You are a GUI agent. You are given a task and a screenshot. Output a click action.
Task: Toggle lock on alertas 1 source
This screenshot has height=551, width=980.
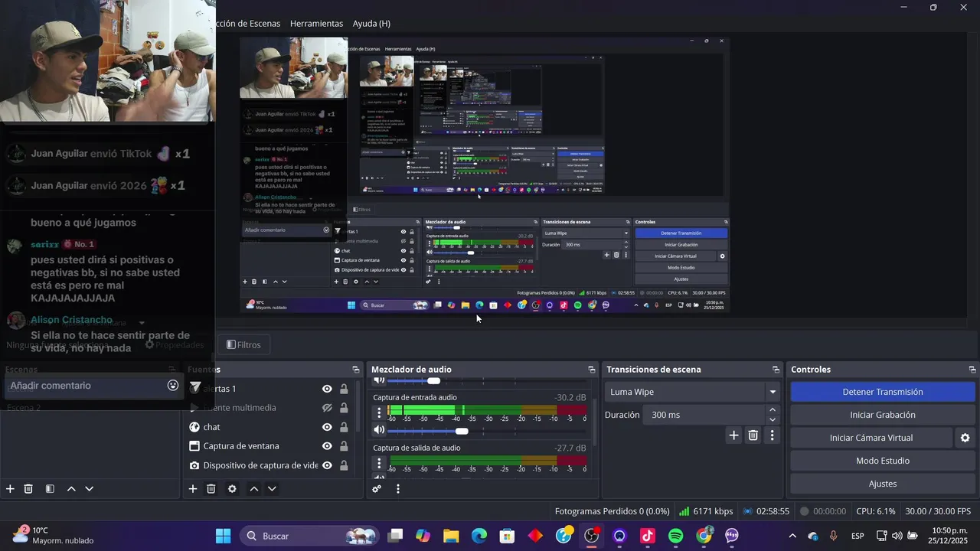click(x=344, y=389)
